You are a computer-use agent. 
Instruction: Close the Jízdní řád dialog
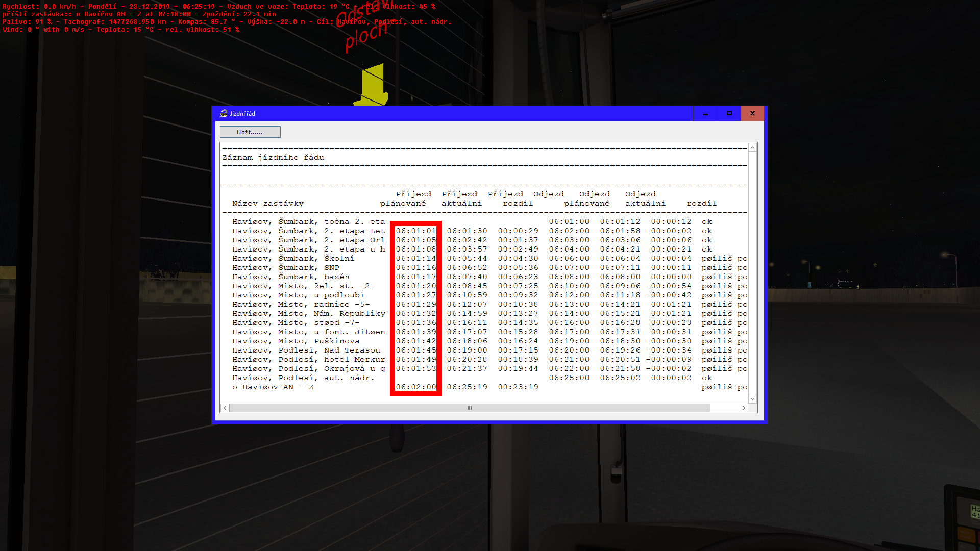click(752, 113)
